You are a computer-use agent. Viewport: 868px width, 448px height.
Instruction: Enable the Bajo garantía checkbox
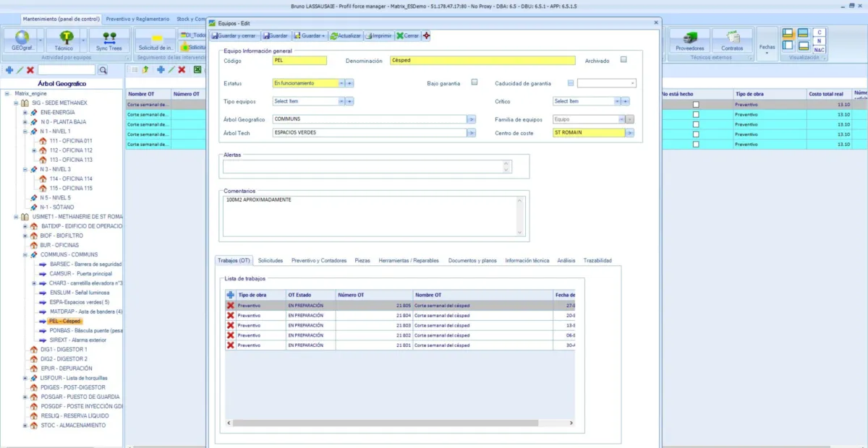point(475,82)
